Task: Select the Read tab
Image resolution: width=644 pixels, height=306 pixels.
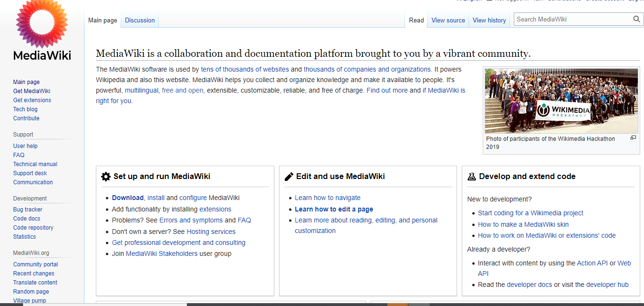Action: (x=416, y=20)
